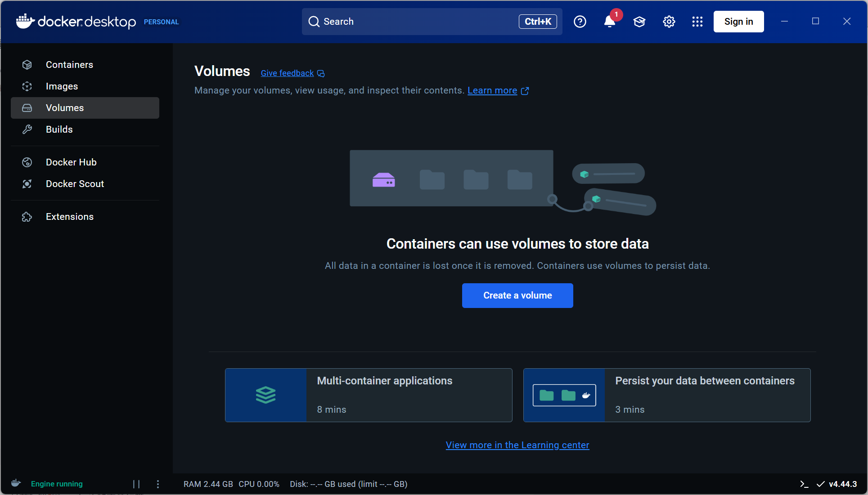This screenshot has width=868, height=495.
Task: Open the apps grid icon
Action: point(697,22)
